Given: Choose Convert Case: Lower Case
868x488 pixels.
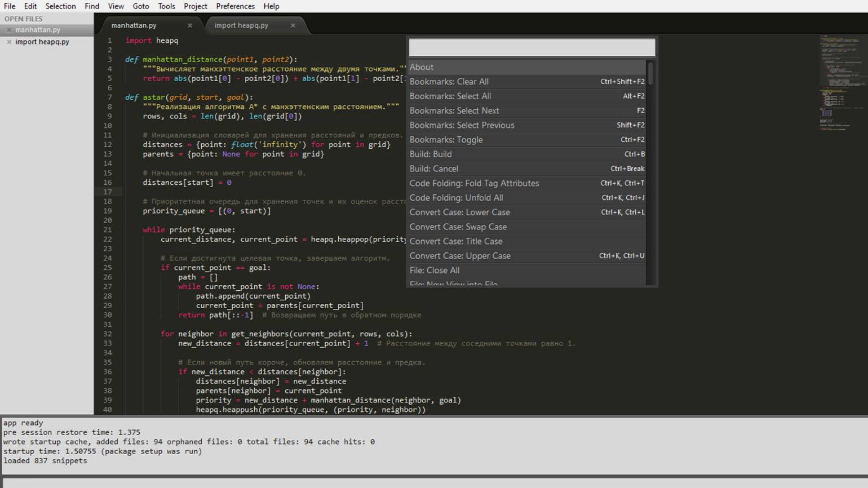Looking at the screenshot, I should [x=527, y=212].
